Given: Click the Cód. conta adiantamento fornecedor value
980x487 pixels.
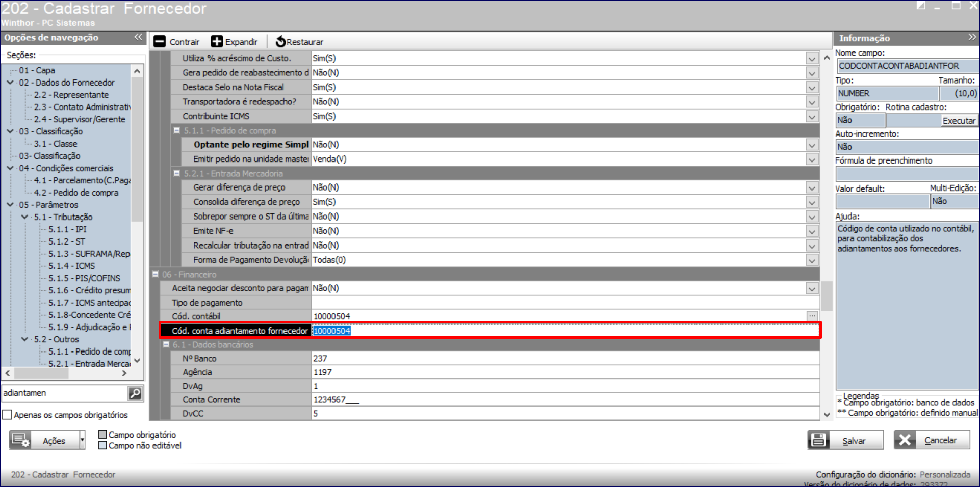Looking at the screenshot, I should 565,331.
